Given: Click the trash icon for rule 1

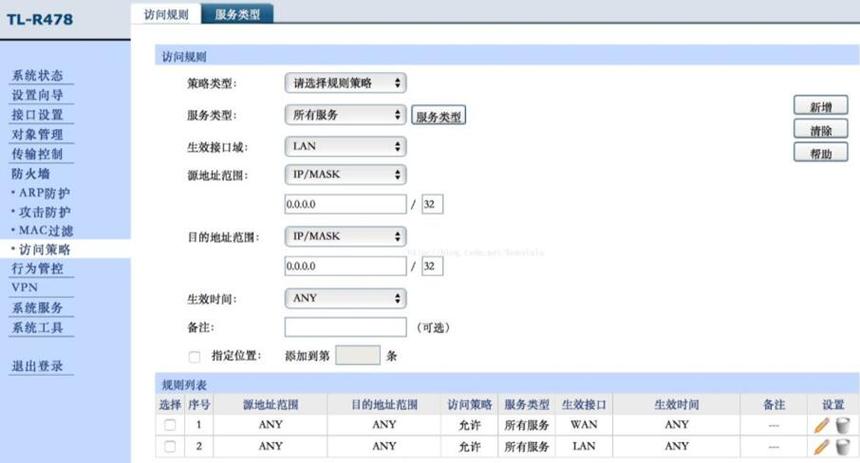Looking at the screenshot, I should (842, 425).
